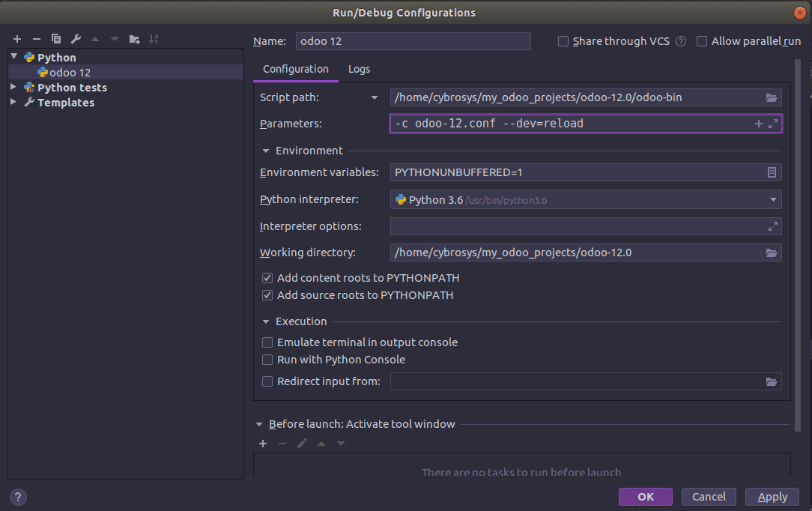Add a new run configuration
Screen dimensions: 812x511
click(x=17, y=39)
